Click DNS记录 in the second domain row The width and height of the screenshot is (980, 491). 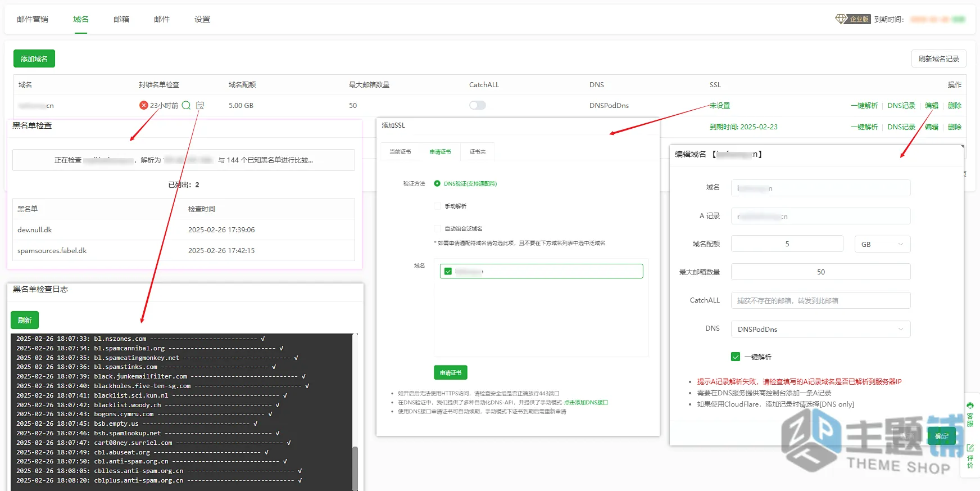click(x=901, y=127)
